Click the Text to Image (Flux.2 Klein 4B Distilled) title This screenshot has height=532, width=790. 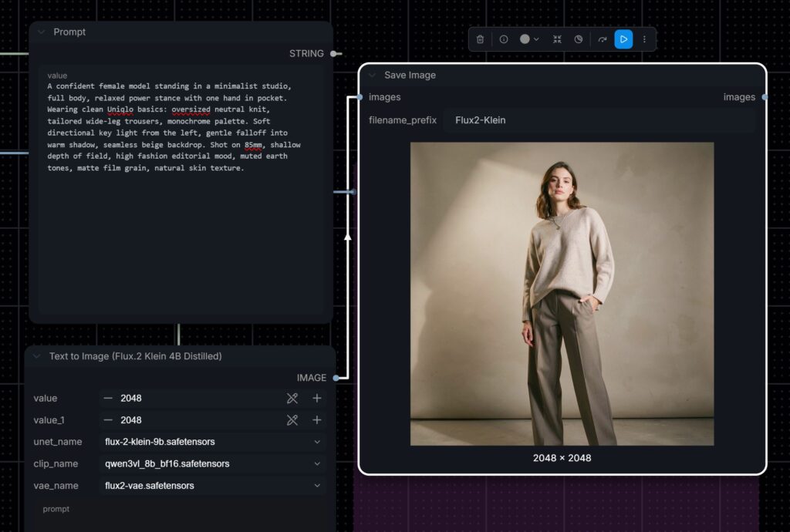136,356
